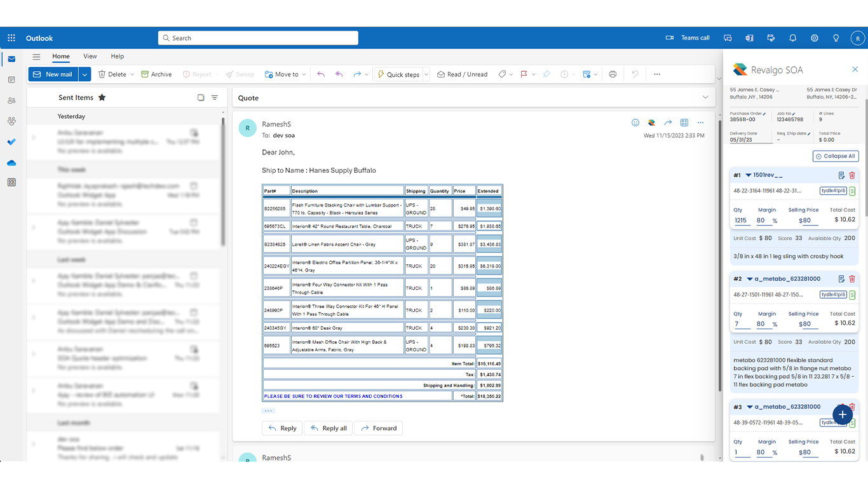Open Teams chat icon in header
Image resolution: width=868 pixels, height=488 pixels.
point(728,38)
